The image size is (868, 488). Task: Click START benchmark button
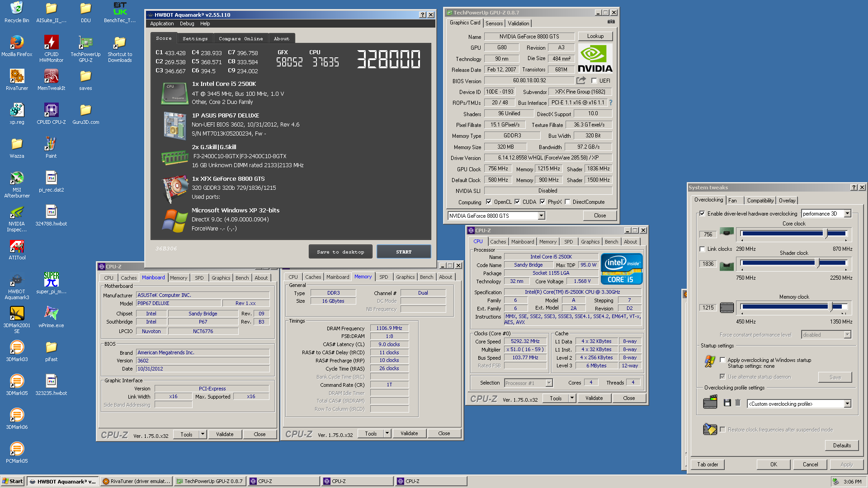pyautogui.click(x=403, y=252)
